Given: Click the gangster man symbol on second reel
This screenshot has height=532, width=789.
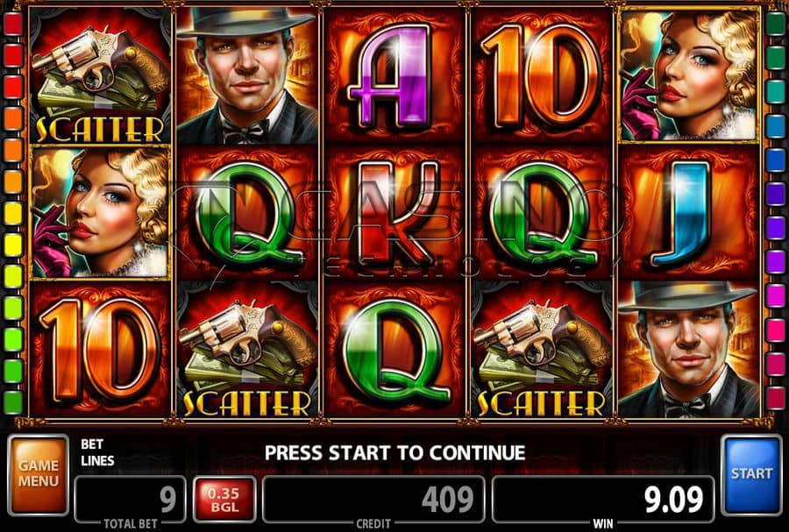Looking at the screenshot, I should click(246, 75).
